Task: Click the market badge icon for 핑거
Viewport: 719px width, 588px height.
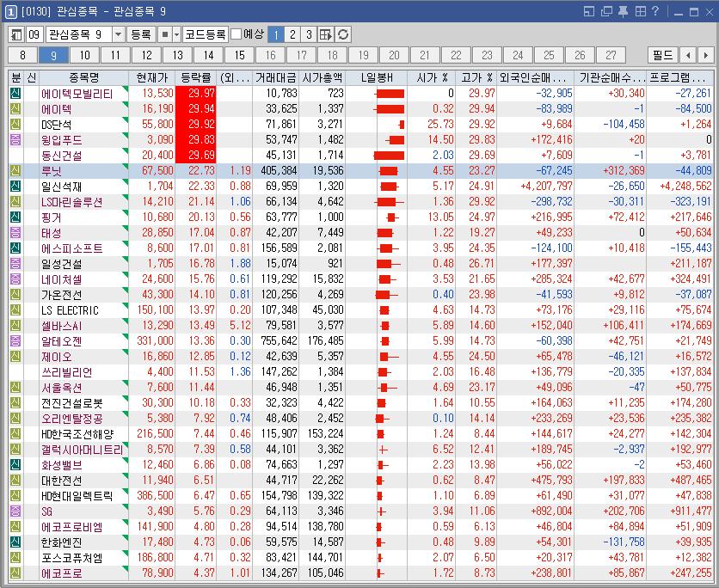Action: pyautogui.click(x=15, y=217)
